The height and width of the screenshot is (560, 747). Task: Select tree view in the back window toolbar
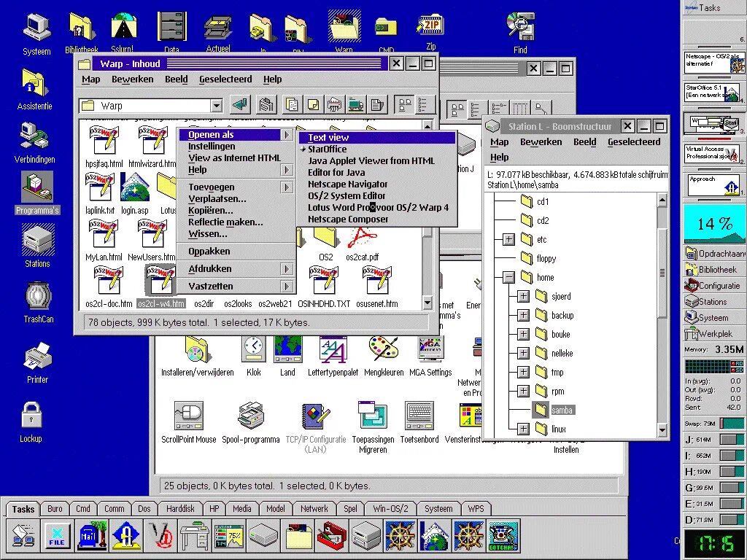pos(498,110)
